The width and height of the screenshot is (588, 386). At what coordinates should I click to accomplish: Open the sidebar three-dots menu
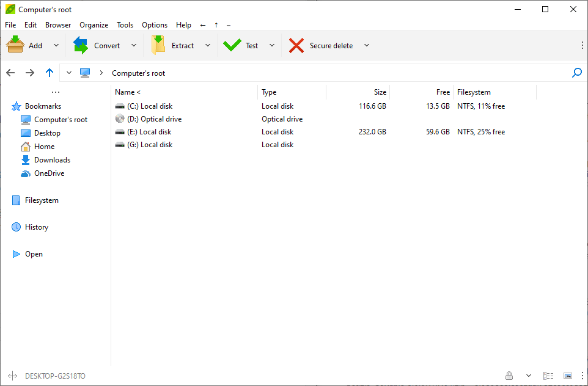pos(56,92)
